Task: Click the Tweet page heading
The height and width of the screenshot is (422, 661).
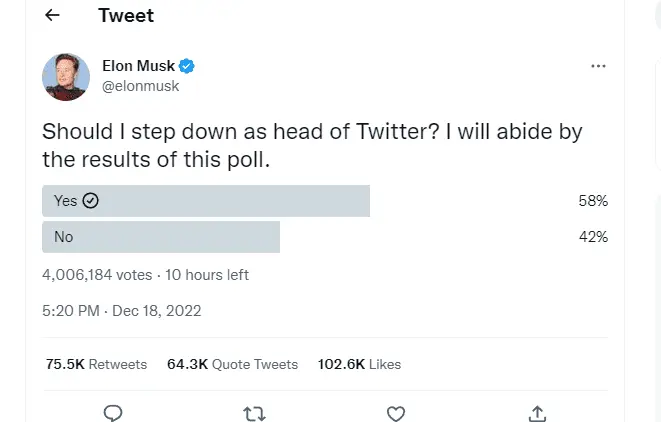Action: pyautogui.click(x=126, y=15)
